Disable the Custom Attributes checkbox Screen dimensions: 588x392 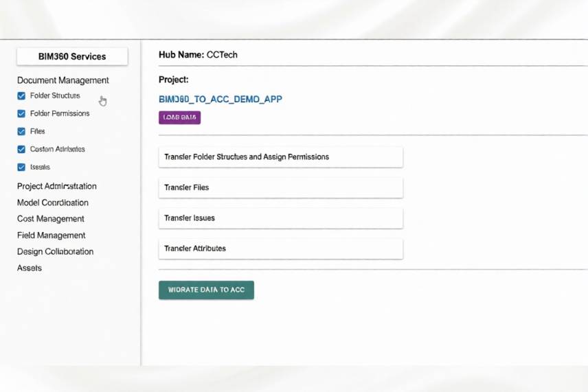[21, 149]
